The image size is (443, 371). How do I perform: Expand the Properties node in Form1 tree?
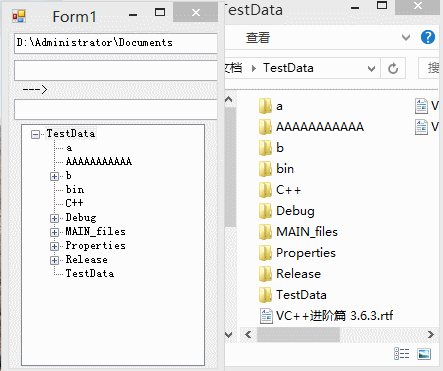coord(54,246)
